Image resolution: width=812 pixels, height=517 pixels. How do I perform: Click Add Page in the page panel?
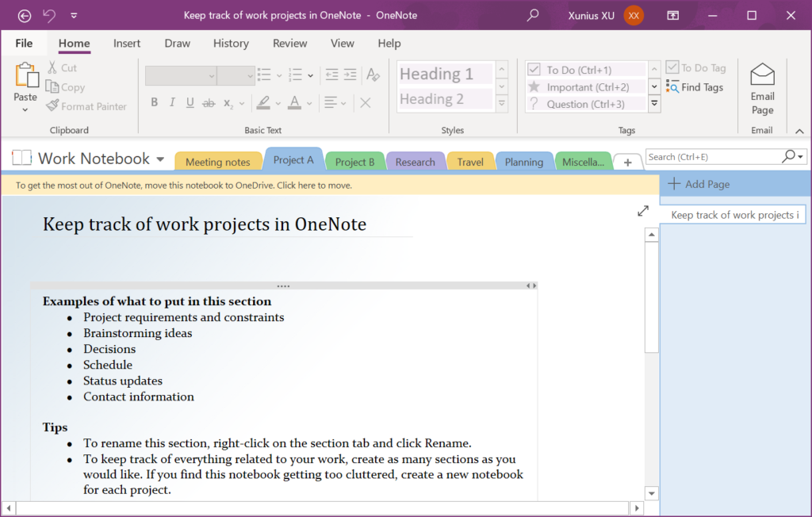pyautogui.click(x=699, y=184)
